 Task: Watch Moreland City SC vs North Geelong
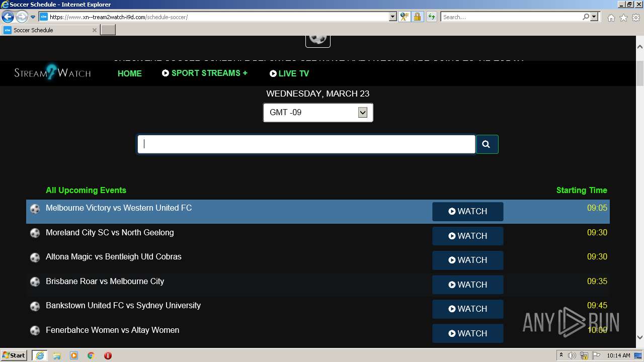[x=467, y=236]
